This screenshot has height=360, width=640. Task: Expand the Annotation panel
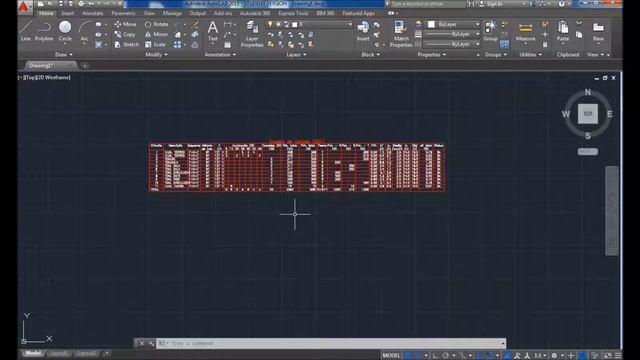click(x=220, y=54)
